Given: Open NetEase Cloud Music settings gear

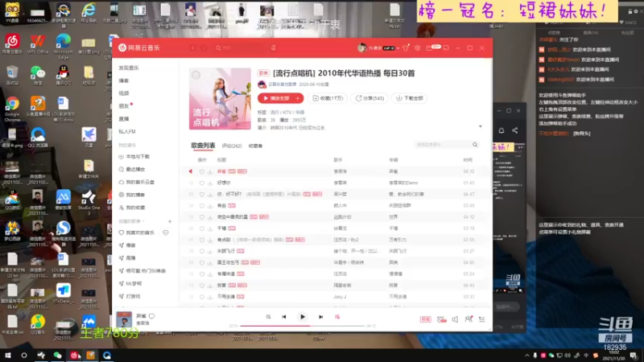Looking at the screenshot, I should 417,48.
